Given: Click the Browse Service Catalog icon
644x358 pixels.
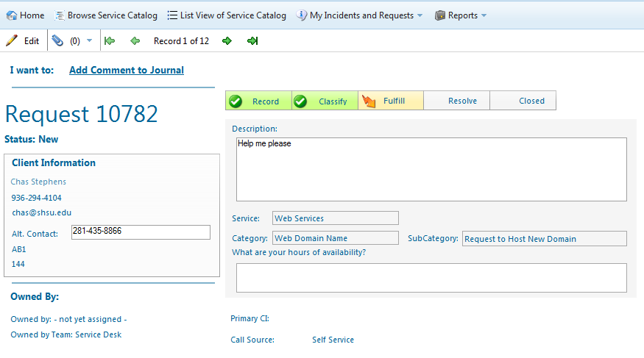Looking at the screenshot, I should coord(60,15).
